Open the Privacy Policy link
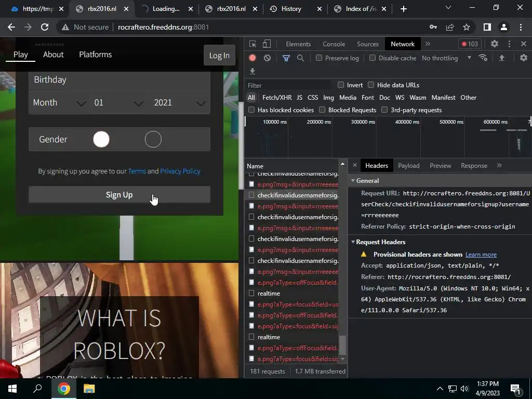The image size is (532, 399). pos(180,171)
